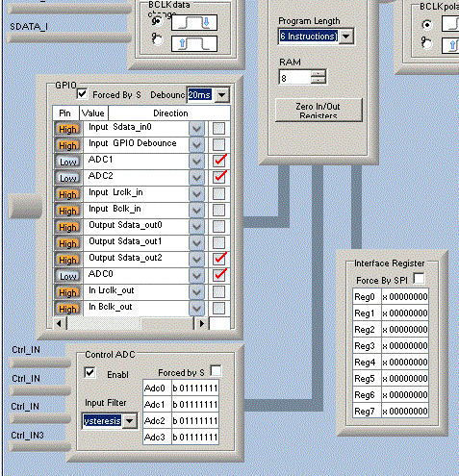The height and width of the screenshot is (476, 459).
Task: Toggle Interface Register Force By SPI checkbox
Action: tap(419, 278)
